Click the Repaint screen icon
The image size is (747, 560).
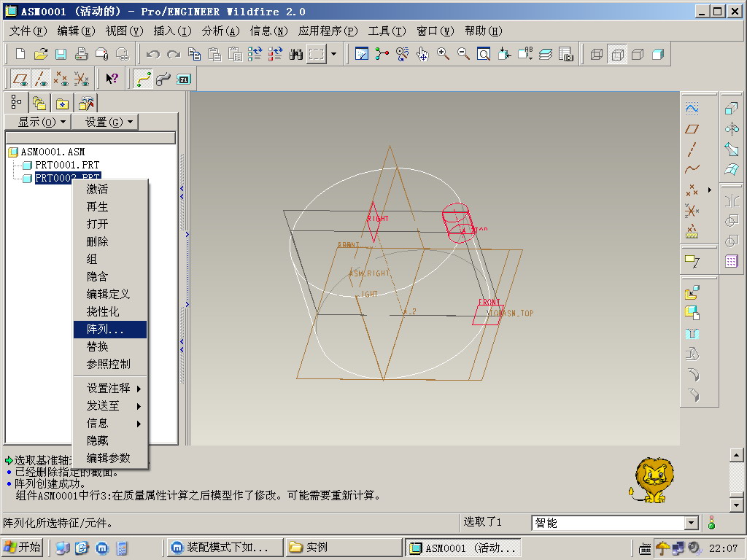(x=362, y=54)
